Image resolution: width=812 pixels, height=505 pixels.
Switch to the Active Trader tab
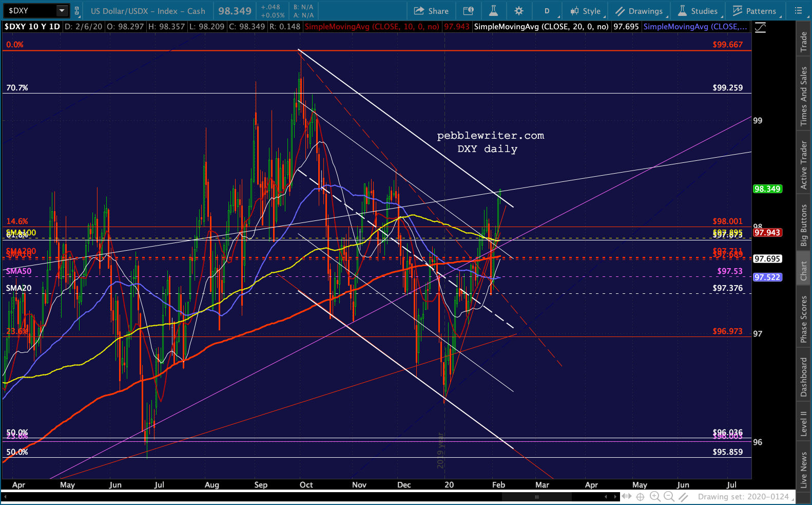coord(804,165)
